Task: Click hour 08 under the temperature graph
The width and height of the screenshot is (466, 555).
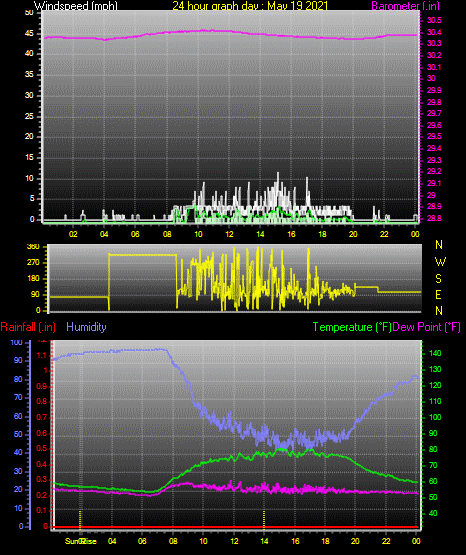Action: click(x=173, y=541)
